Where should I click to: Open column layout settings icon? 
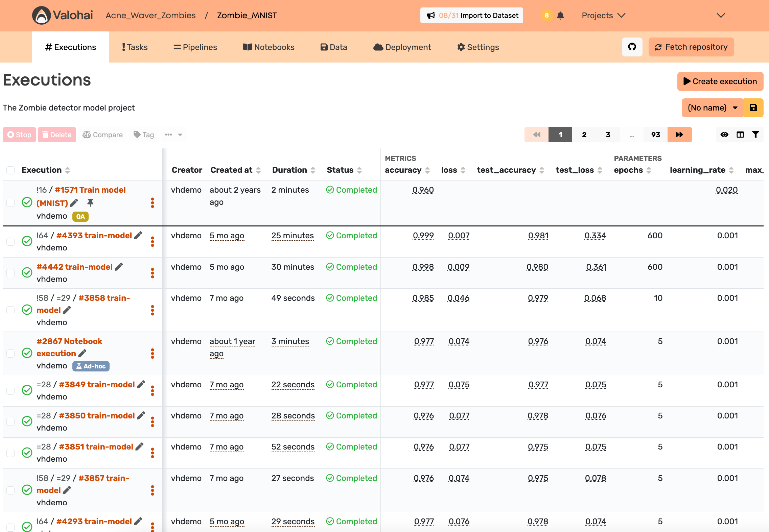click(x=740, y=135)
